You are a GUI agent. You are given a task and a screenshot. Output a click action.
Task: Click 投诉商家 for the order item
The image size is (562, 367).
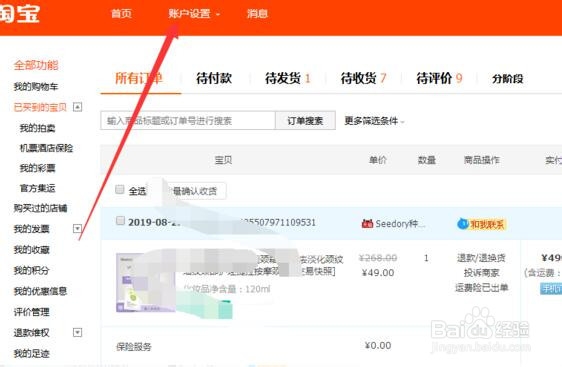pos(481,273)
